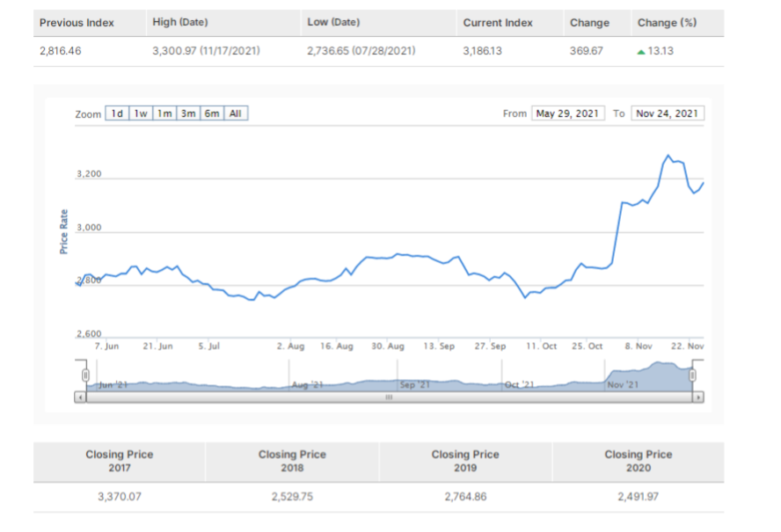The image size is (781, 532).
Task: Click the 8. Nov x-axis label
Action: 639,346
